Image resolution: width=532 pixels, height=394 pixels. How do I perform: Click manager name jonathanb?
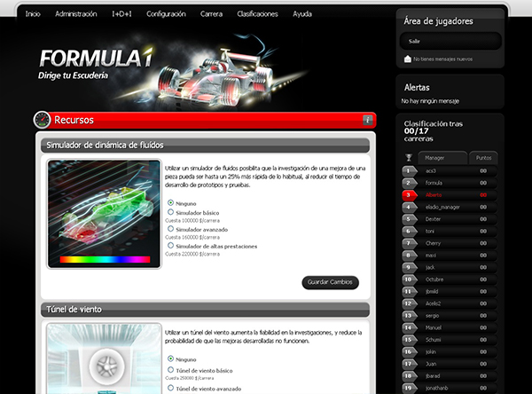(436, 388)
